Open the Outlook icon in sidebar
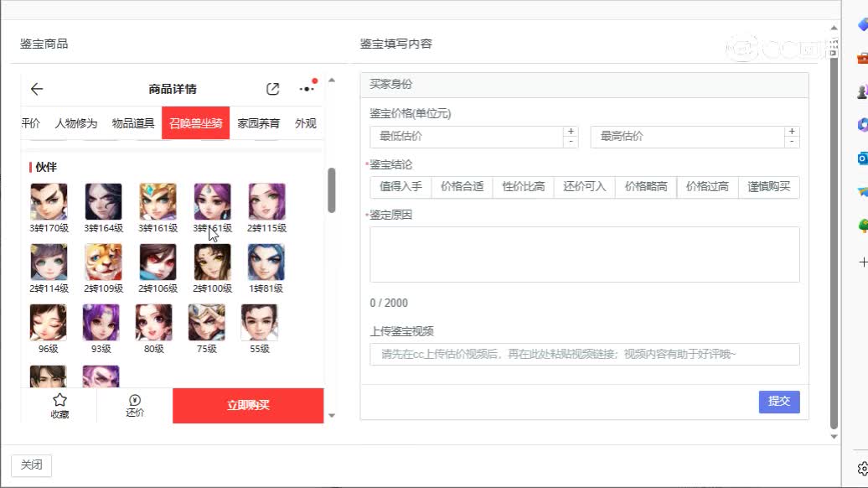This screenshot has width=868, height=488. coord(862,159)
